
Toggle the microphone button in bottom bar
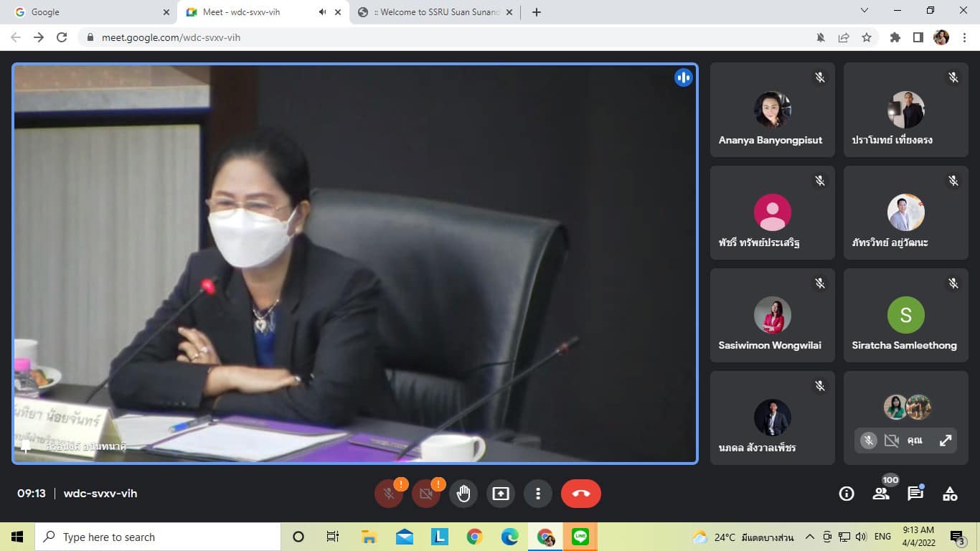[389, 494]
